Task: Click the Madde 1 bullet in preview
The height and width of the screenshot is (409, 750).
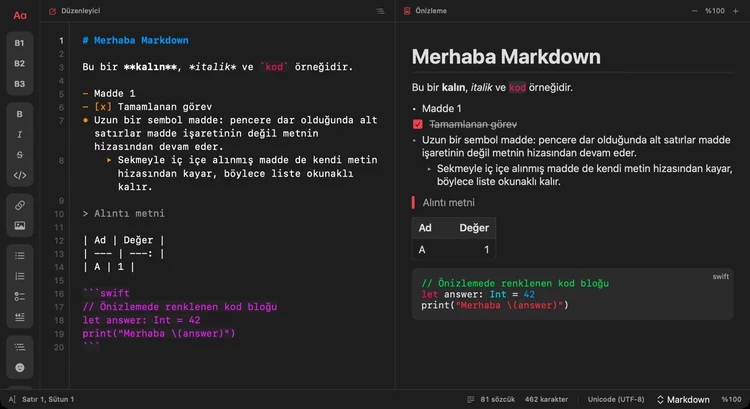Action: pyautogui.click(x=441, y=109)
